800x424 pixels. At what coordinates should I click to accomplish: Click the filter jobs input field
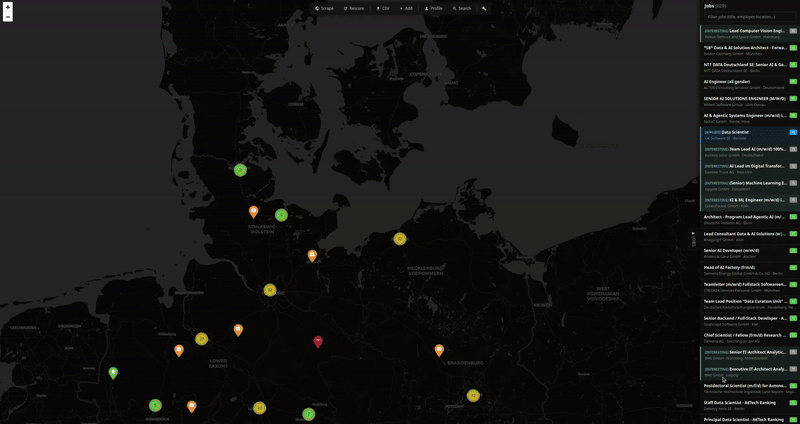pos(749,17)
